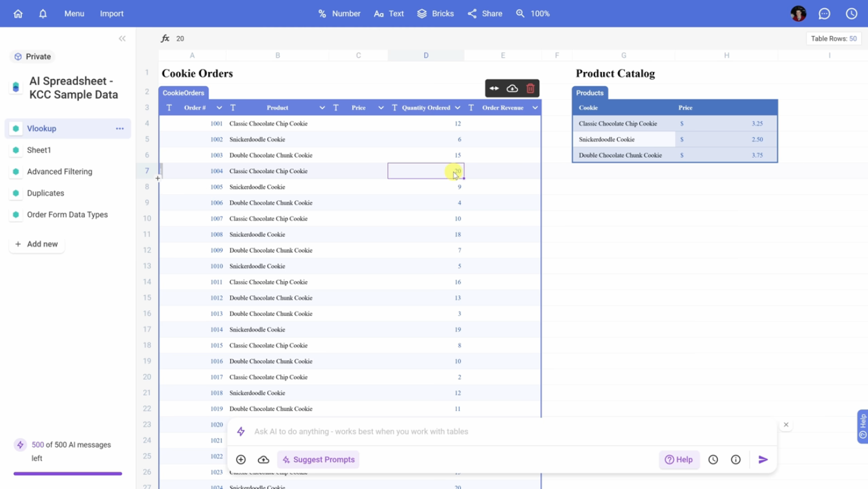Open AI prompt history clock icon

(714, 460)
